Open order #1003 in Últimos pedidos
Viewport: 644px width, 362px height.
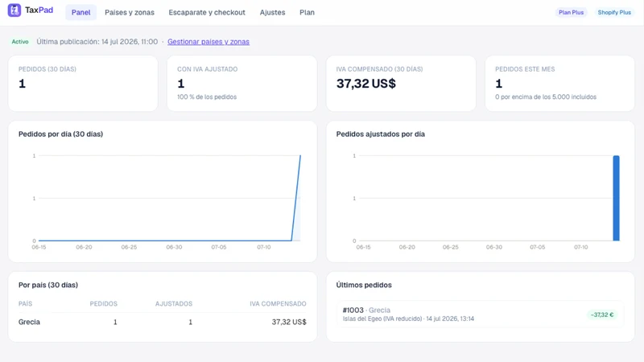click(480, 314)
